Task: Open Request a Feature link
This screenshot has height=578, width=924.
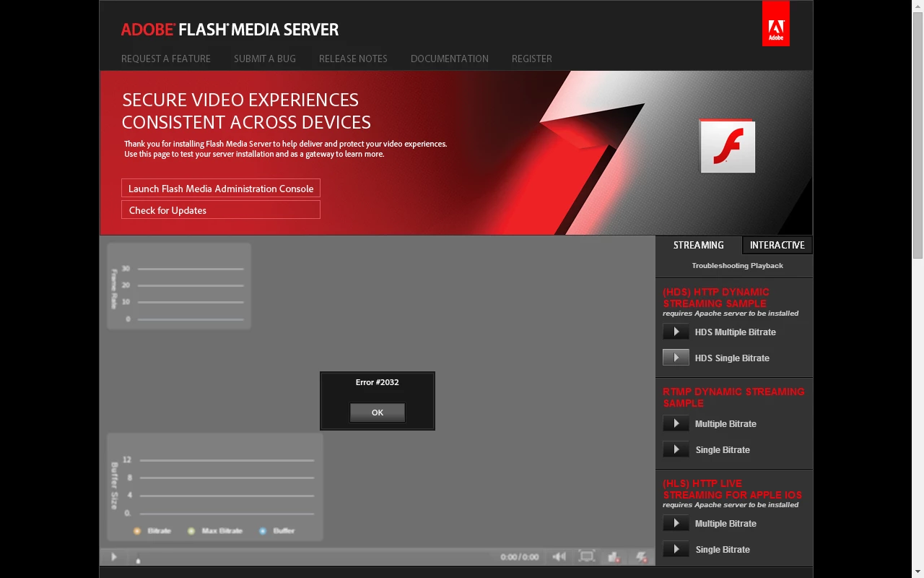Action: tap(166, 59)
